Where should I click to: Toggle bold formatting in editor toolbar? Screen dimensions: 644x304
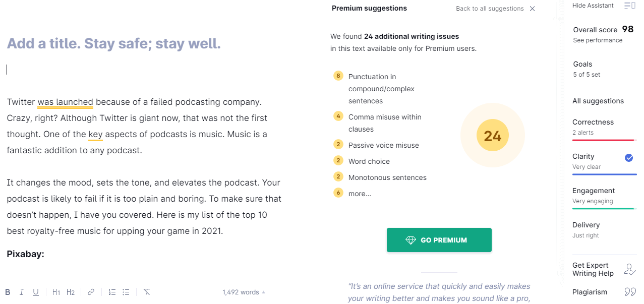(8, 292)
